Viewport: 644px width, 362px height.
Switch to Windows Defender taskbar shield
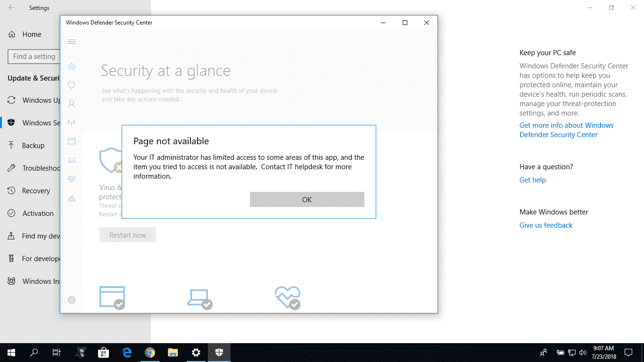[219, 353]
